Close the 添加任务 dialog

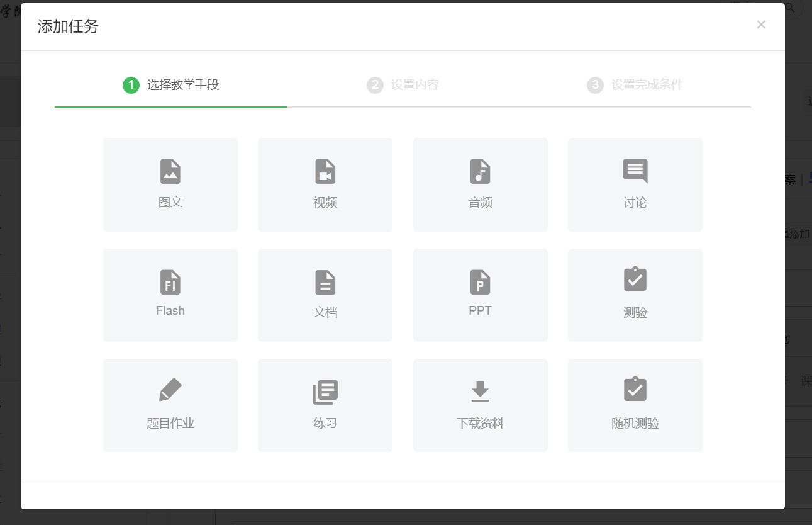click(x=761, y=25)
